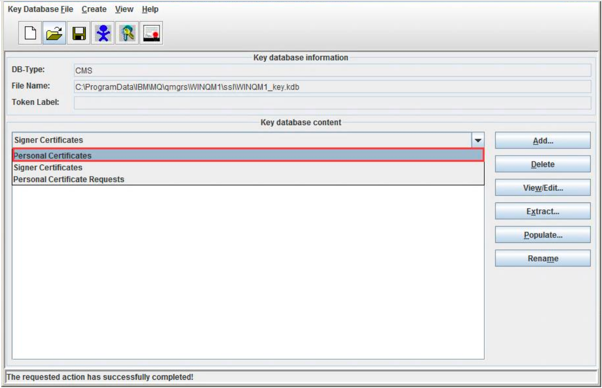Select Personal Certificates from the list
The image size is (602, 388).
point(248,155)
